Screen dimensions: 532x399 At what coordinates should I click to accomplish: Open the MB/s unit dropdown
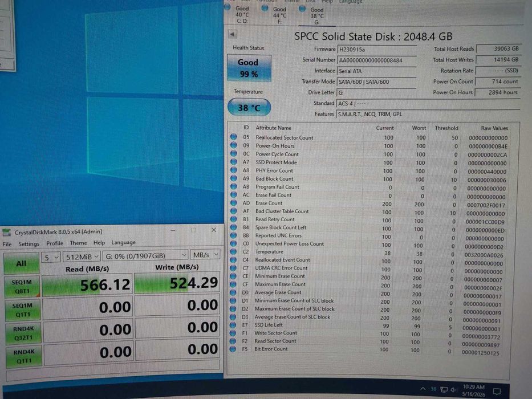point(205,254)
